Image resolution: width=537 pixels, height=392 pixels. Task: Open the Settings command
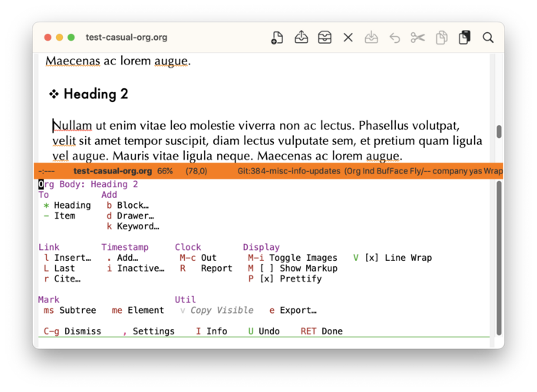[148, 331]
